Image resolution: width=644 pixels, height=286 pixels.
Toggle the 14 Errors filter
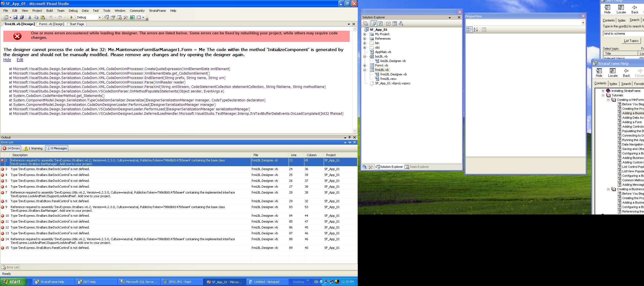tap(11, 148)
